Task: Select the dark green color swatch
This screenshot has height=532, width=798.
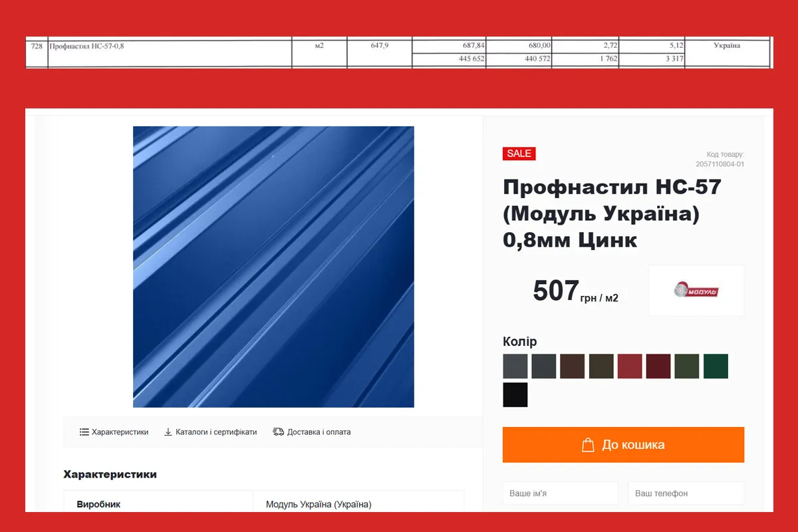Action: click(x=716, y=366)
